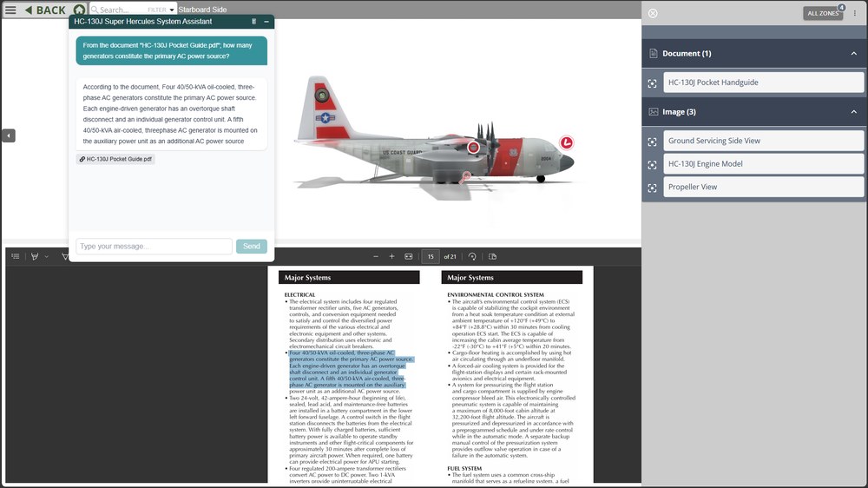Toggle the PDF table of contents sidebar
The height and width of the screenshot is (488, 868).
16,256
